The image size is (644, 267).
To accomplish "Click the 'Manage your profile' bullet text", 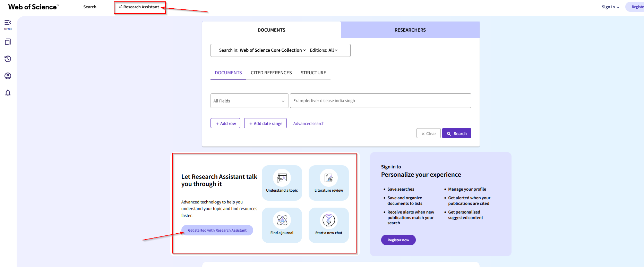I will 467,189.
